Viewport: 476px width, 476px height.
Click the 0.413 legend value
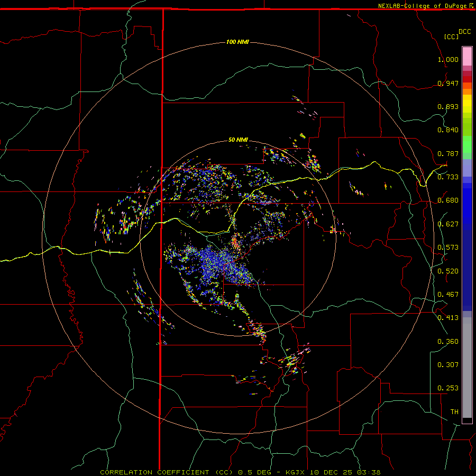[448, 318]
